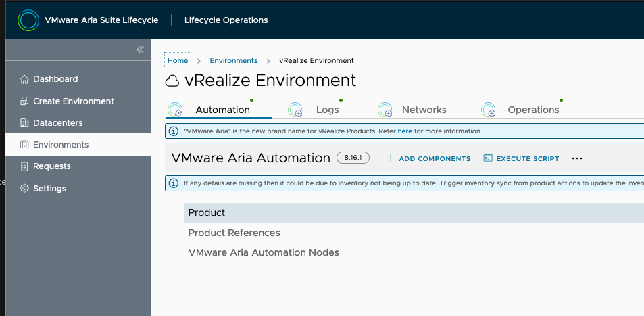Open the three-dots product actions menu
The image size is (644, 316).
577,158
